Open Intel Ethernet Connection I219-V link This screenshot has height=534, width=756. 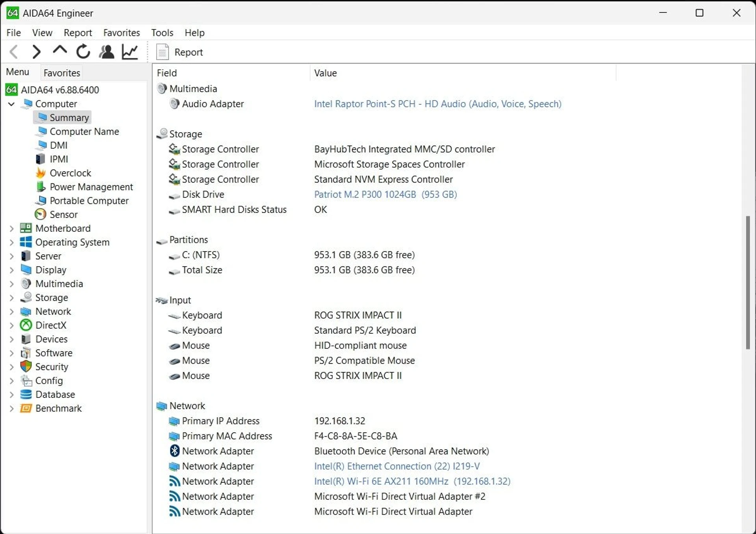(397, 466)
